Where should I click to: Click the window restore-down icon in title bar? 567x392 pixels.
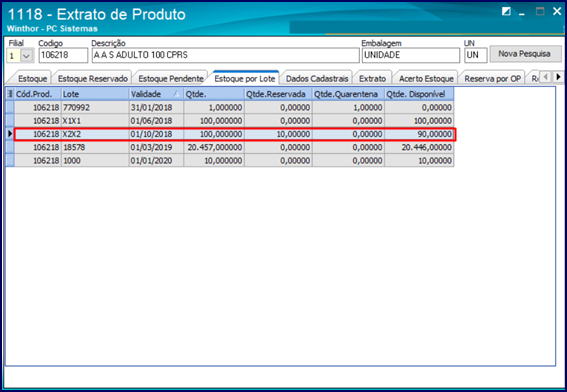coord(506,12)
